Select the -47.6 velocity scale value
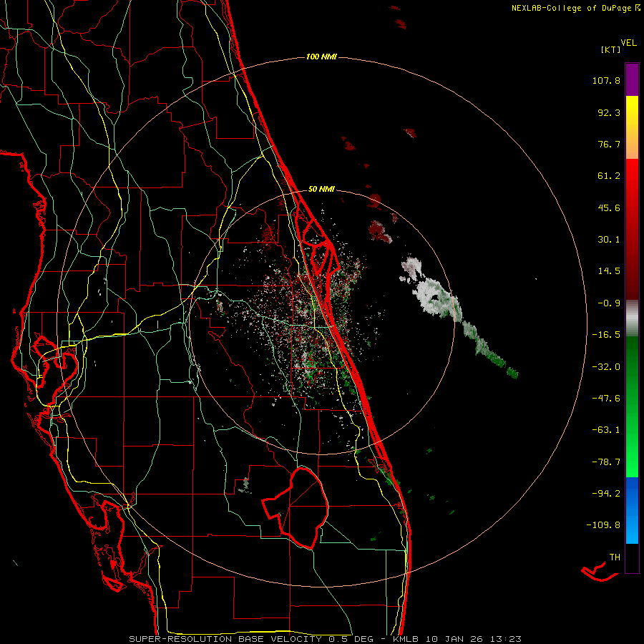The height and width of the screenshot is (644, 644). pyautogui.click(x=606, y=399)
